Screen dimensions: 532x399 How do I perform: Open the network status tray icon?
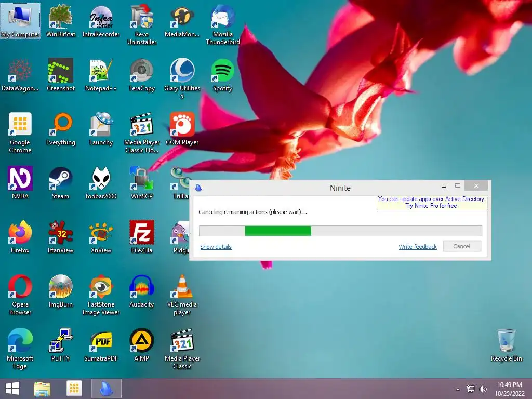471,389
